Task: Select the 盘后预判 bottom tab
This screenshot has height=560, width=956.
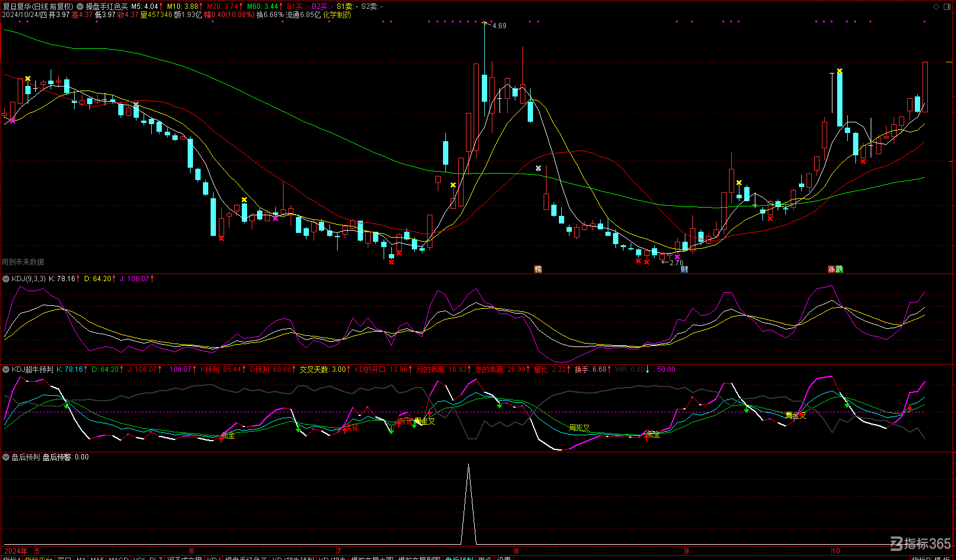Action: pyautogui.click(x=459, y=558)
